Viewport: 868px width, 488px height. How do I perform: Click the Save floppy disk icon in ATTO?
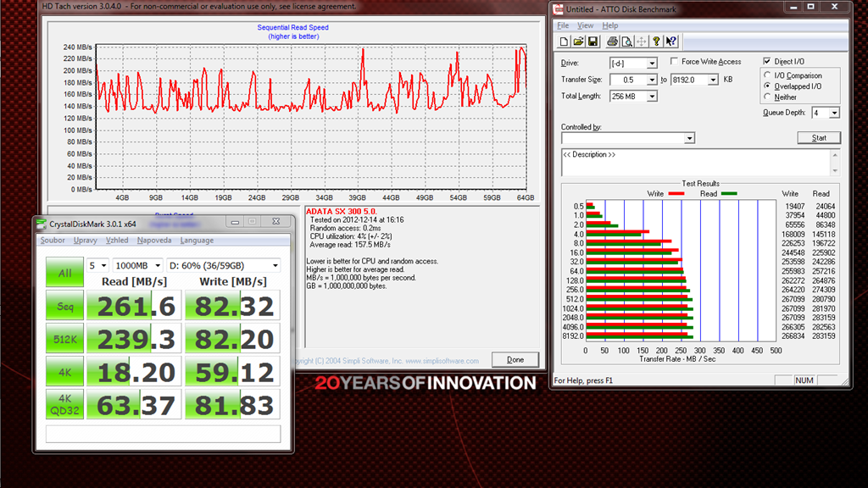[x=593, y=42]
